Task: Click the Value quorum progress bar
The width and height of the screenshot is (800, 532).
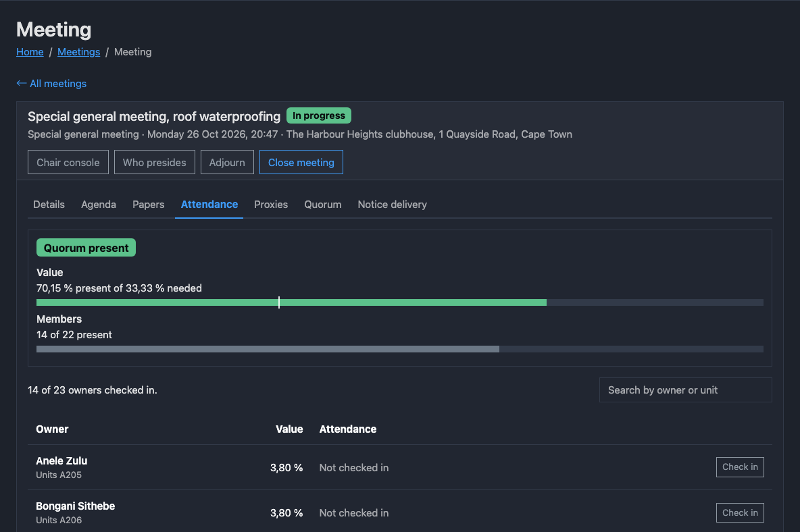Action: pos(400,302)
